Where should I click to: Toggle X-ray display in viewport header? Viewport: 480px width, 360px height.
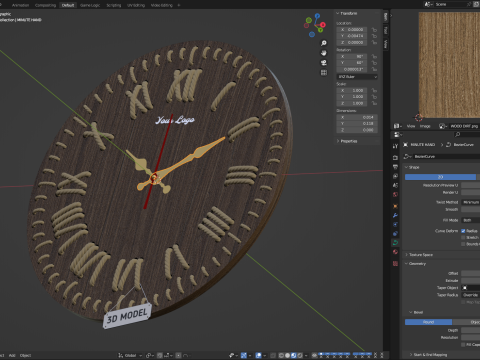[x=273, y=355]
